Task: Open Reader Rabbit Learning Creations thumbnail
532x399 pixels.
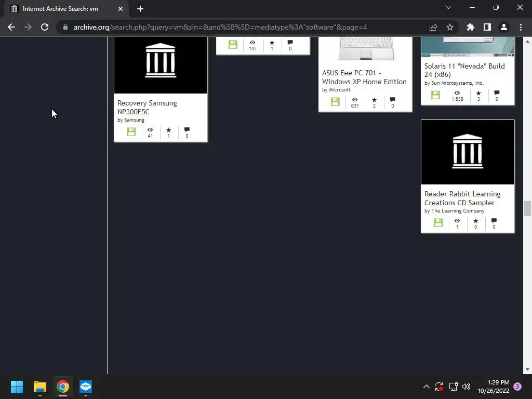Action: pyautogui.click(x=468, y=152)
